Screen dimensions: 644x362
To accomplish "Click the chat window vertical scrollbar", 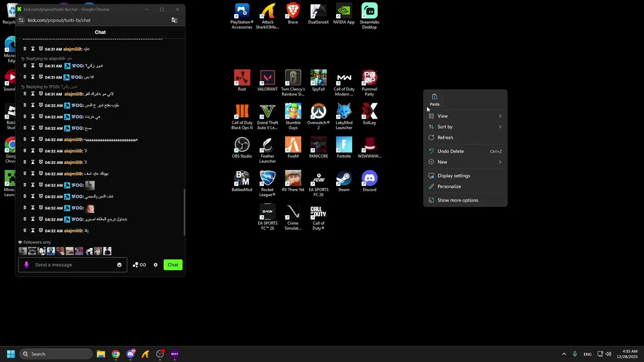I will coord(184,212).
